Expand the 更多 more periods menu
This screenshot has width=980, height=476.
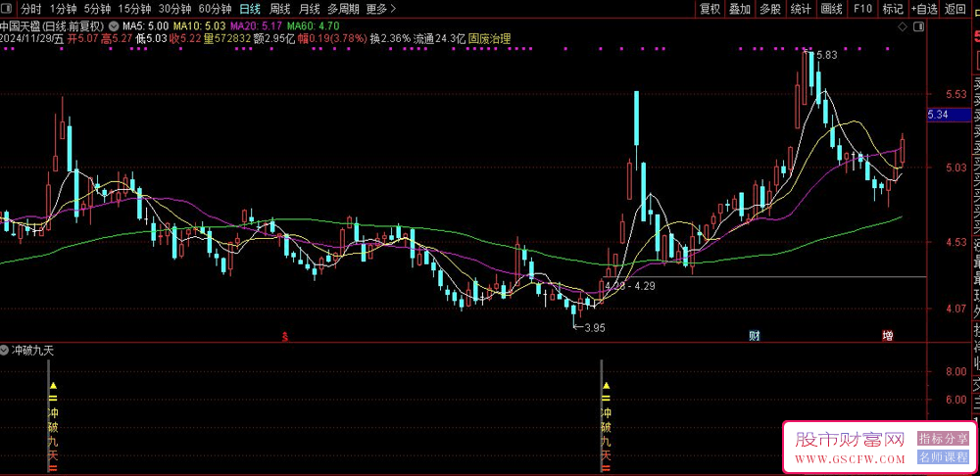[x=380, y=9]
